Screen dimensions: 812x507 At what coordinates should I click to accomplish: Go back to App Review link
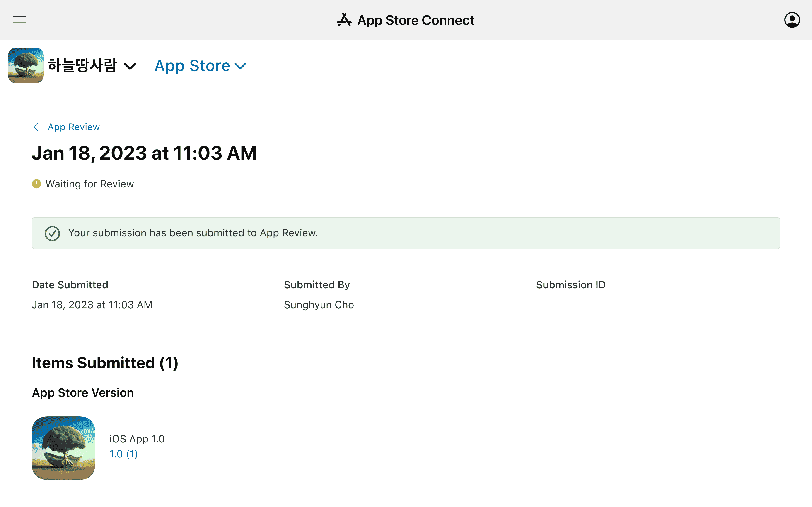click(x=74, y=127)
